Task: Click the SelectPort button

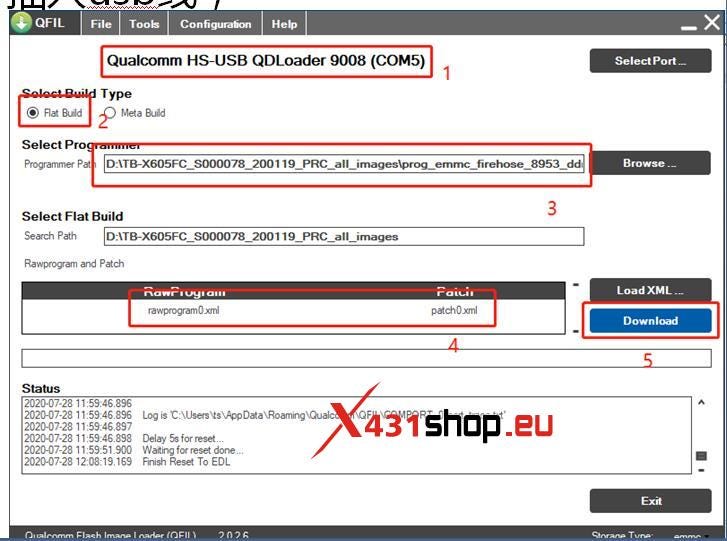Action: click(x=650, y=61)
